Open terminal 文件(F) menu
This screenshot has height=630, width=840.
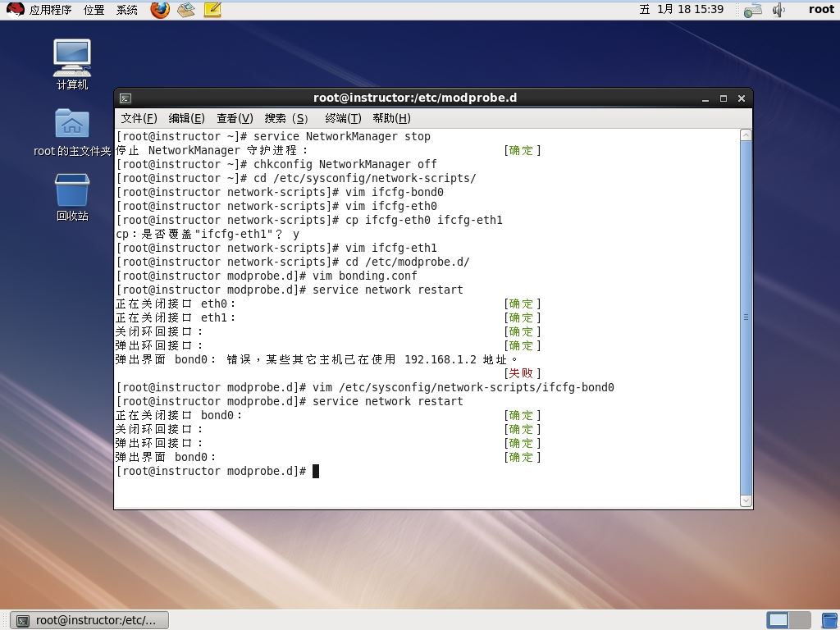click(139, 118)
